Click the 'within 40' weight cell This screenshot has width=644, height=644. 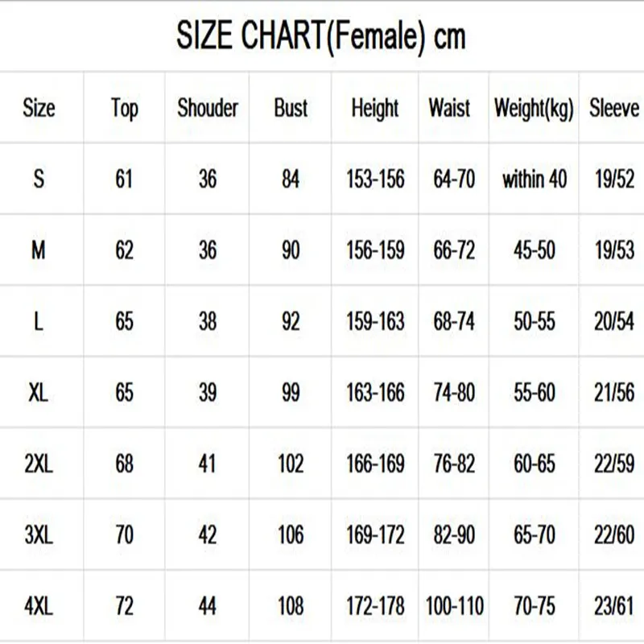(x=534, y=179)
